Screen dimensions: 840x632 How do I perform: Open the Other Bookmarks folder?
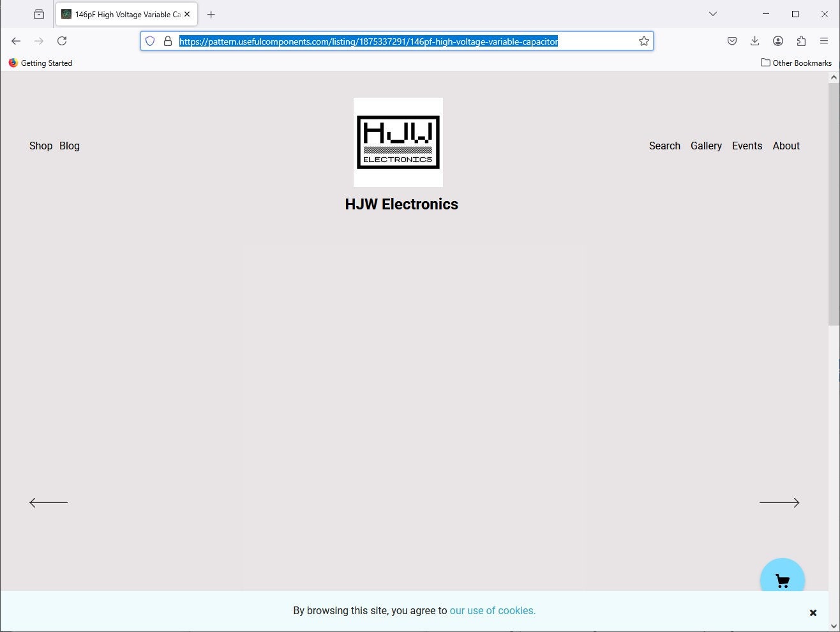coord(796,63)
